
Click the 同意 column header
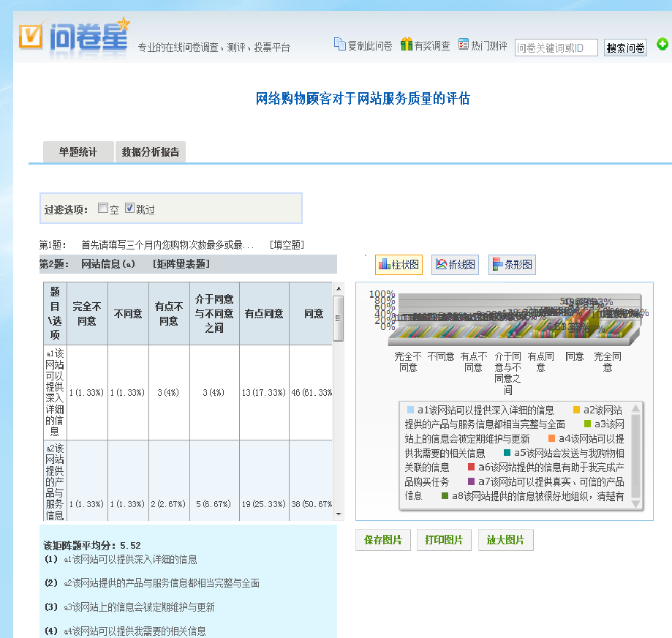click(x=312, y=313)
